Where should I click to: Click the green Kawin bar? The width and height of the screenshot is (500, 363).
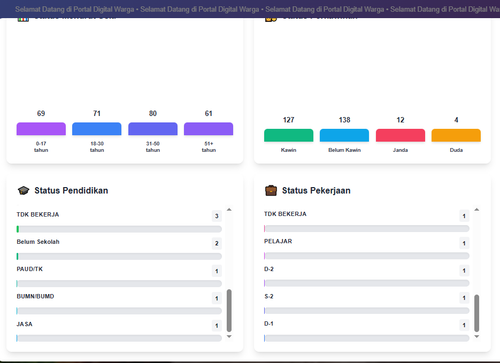click(x=289, y=135)
